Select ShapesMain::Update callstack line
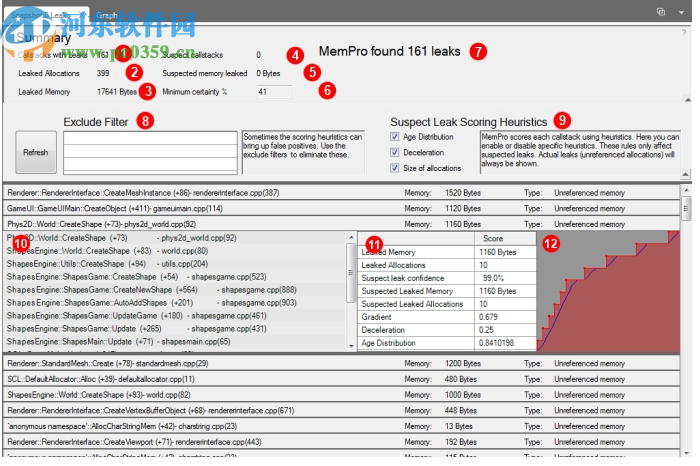Screen dimensions: 700x466 click(x=175, y=341)
